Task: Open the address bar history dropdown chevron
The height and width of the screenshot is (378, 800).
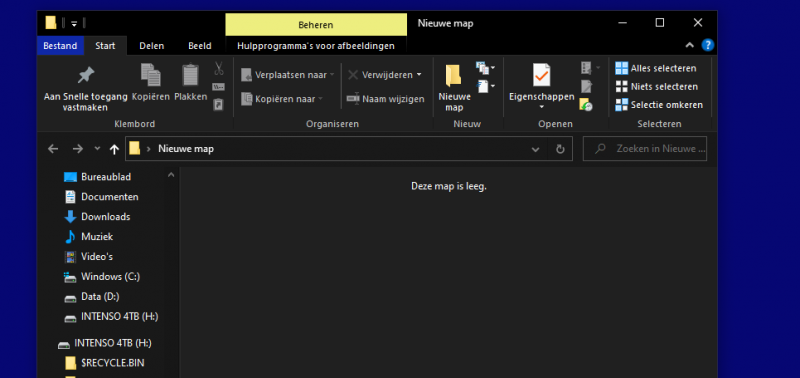Action: click(535, 149)
